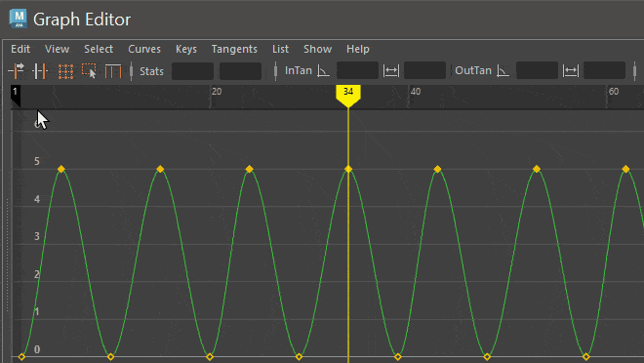Click the OutTan weight value field
644x363 pixels.
click(x=604, y=70)
